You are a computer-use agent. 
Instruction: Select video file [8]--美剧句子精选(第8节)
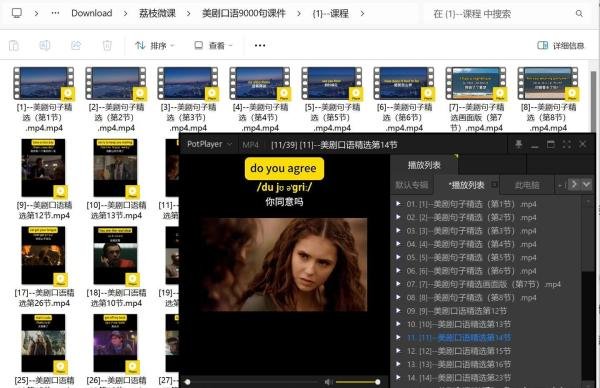(x=548, y=99)
